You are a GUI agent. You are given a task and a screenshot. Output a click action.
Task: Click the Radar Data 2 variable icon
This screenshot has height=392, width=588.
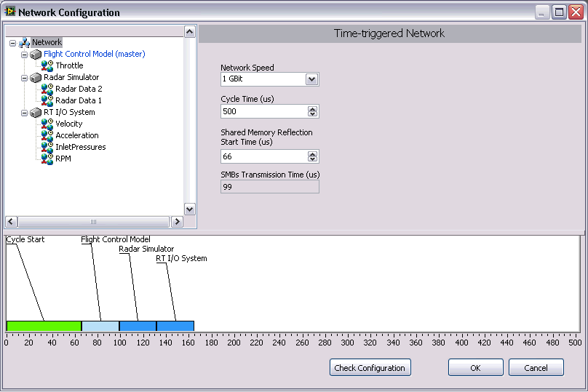click(x=47, y=89)
